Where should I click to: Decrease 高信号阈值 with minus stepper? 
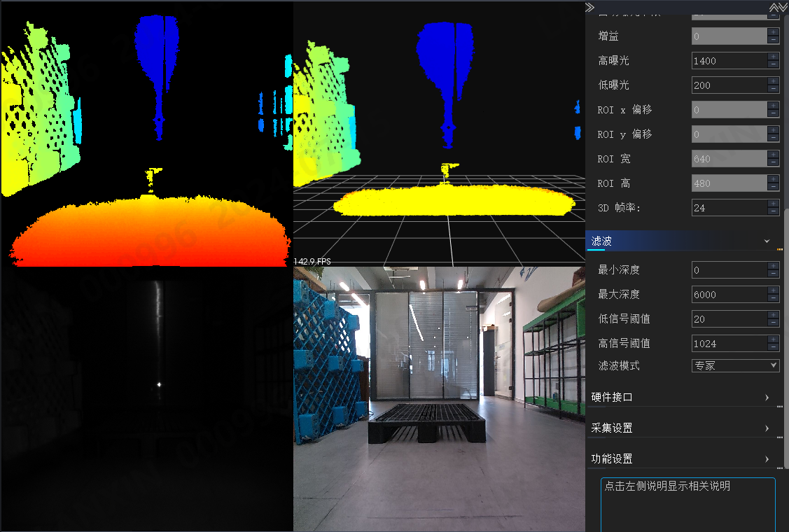click(774, 347)
